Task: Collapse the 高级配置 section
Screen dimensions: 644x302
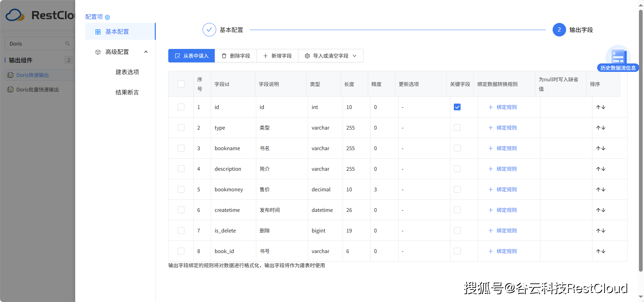Action: pyautogui.click(x=146, y=52)
